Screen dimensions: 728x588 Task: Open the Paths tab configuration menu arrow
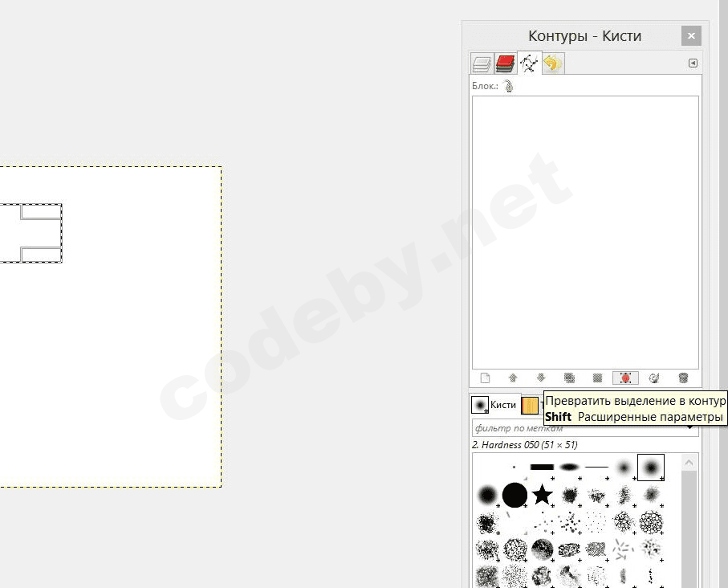pyautogui.click(x=693, y=63)
